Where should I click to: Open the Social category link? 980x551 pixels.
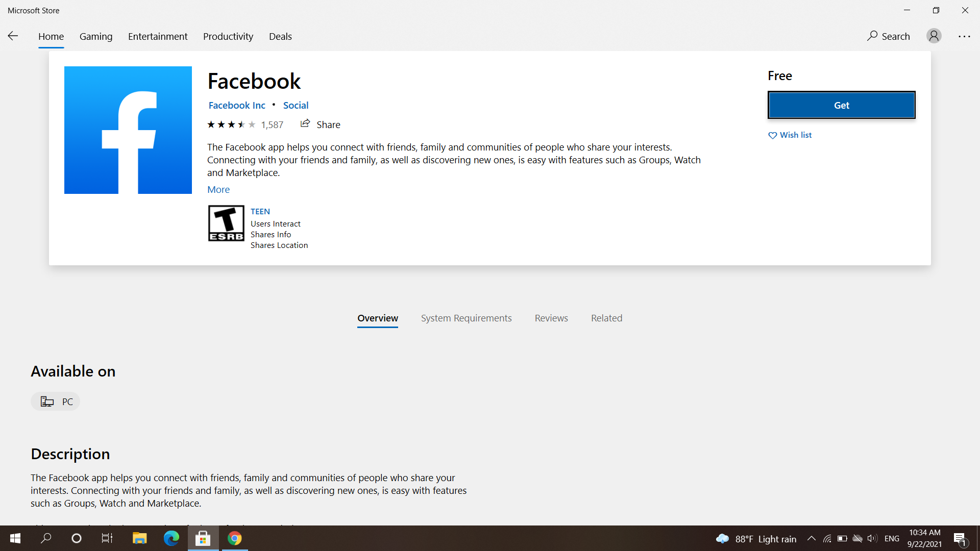(296, 105)
